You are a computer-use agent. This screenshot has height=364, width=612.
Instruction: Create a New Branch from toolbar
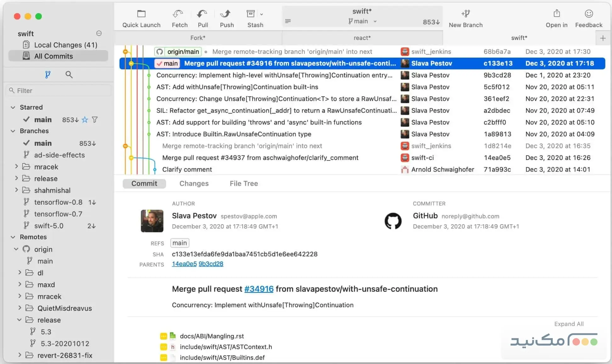pyautogui.click(x=465, y=14)
